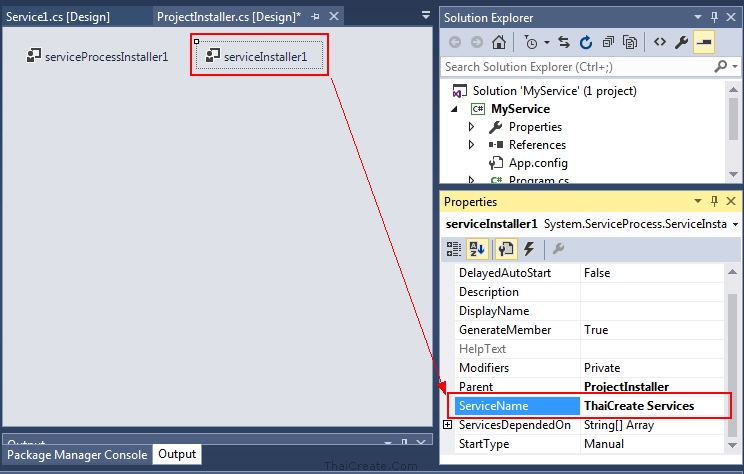Expand the Properties tree node
Viewport: 744px width, 474px height.
(471, 127)
